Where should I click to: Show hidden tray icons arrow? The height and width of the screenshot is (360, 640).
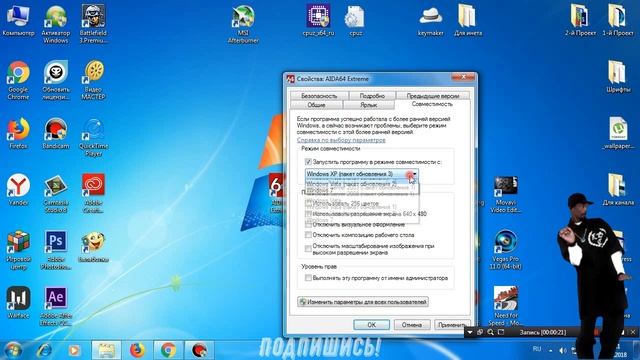click(550, 351)
